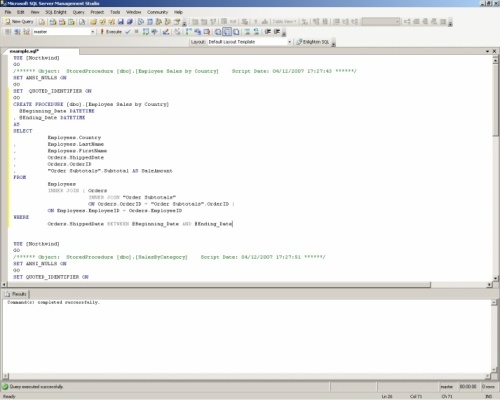Click 'Query executed successfully' status text
500x400 pixels.
[x=36, y=387]
